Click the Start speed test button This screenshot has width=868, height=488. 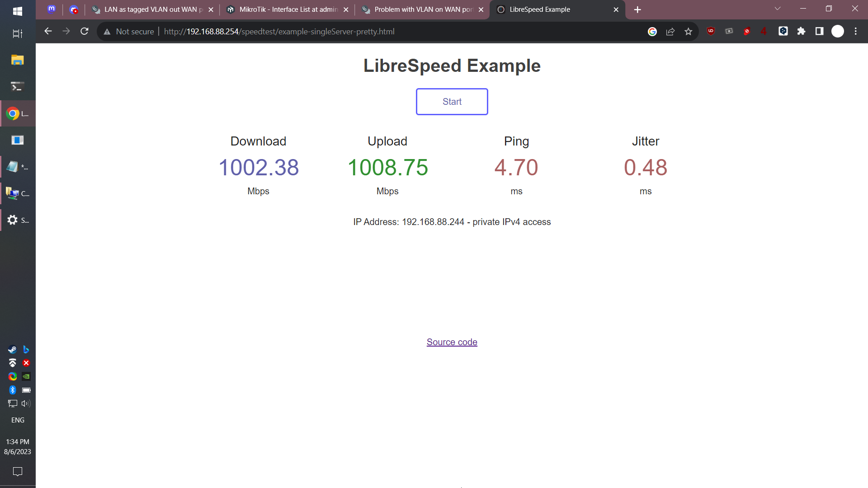tap(452, 102)
